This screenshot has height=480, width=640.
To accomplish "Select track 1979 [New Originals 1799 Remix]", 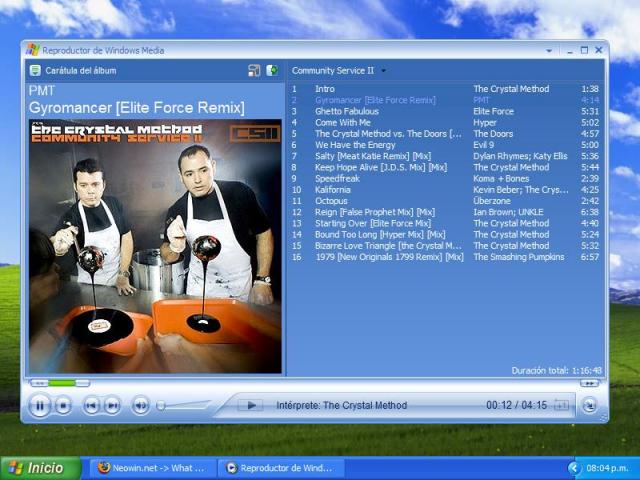I will pos(445,257).
